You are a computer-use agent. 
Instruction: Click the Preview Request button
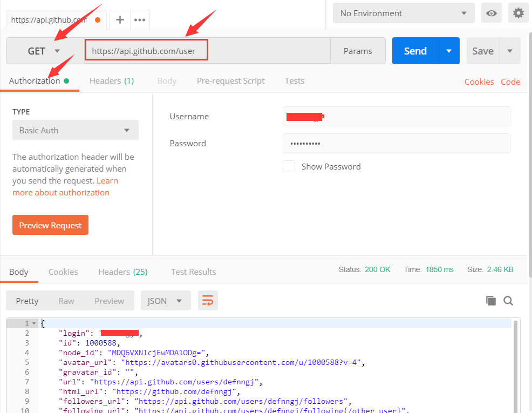click(50, 225)
